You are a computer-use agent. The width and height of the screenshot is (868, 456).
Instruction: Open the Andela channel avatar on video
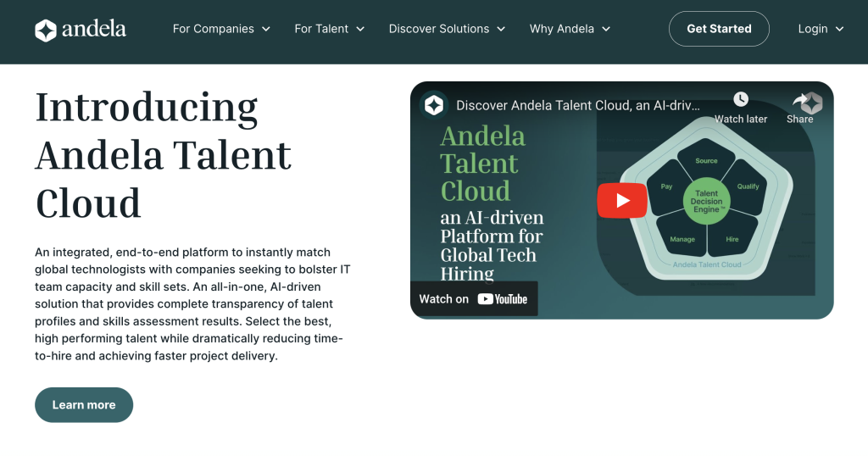pyautogui.click(x=433, y=105)
